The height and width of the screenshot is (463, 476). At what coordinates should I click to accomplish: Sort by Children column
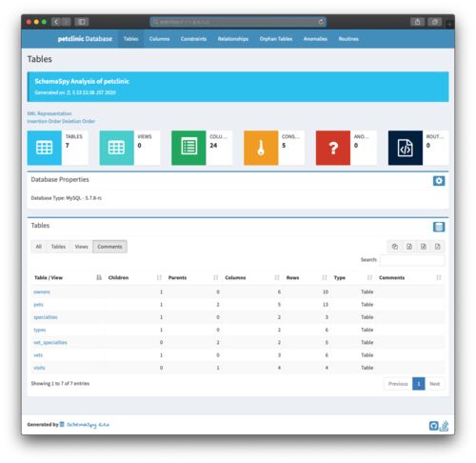point(135,277)
